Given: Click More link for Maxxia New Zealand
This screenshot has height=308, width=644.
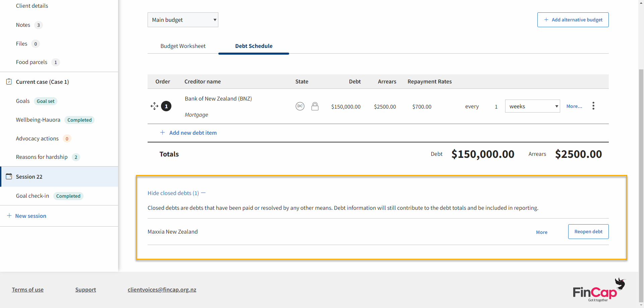Looking at the screenshot, I should point(542,232).
